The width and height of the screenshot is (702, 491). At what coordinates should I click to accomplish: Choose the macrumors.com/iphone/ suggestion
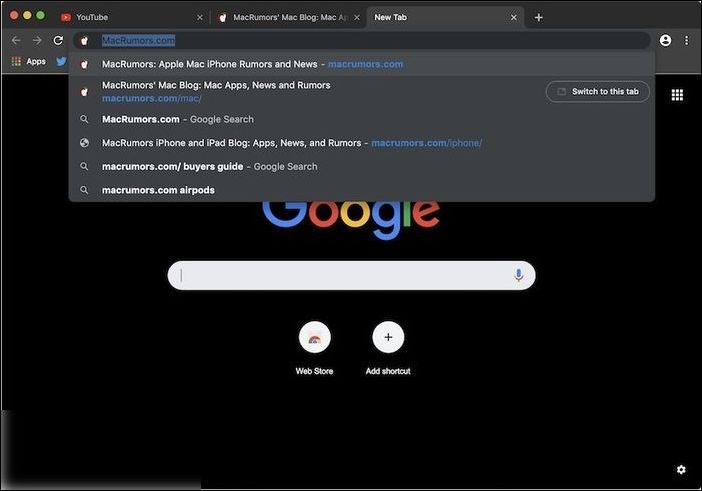pyautogui.click(x=290, y=143)
